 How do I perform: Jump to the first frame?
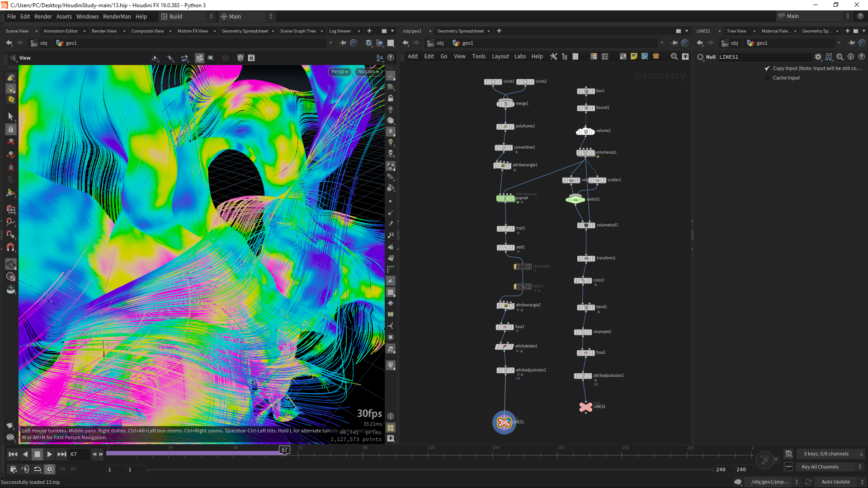tap(13, 454)
